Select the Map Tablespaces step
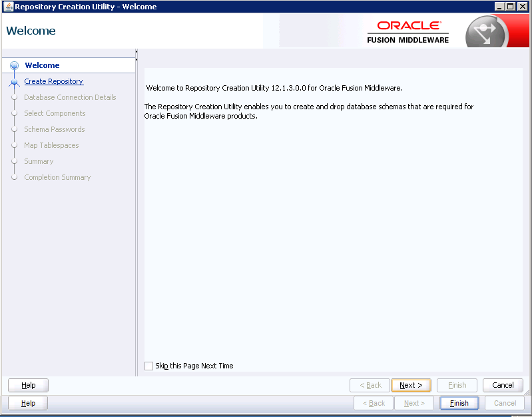532x417 pixels. [51, 145]
